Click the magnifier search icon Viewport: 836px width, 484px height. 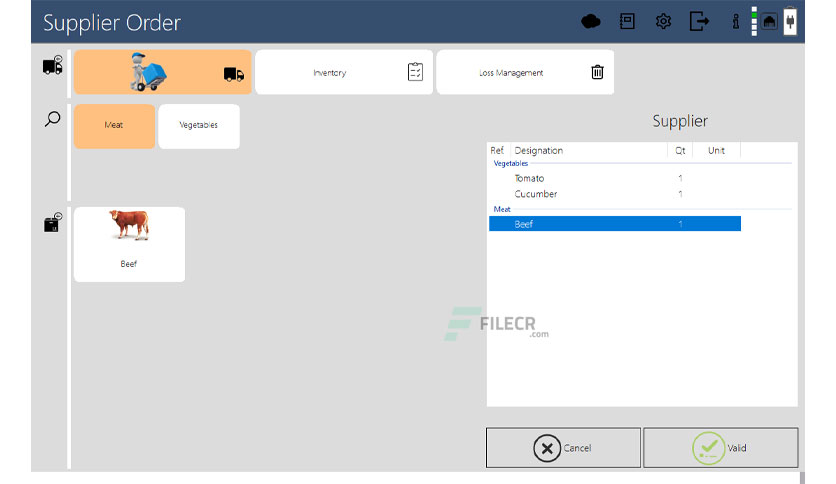[x=52, y=119]
